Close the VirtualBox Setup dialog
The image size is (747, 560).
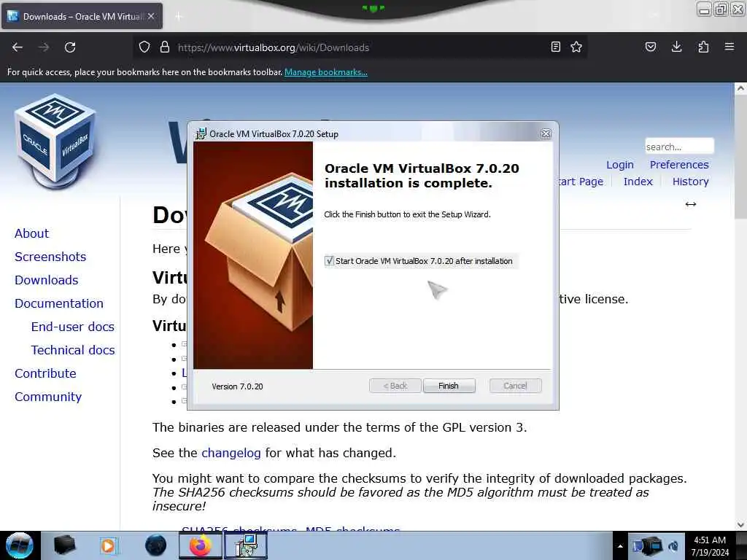[546, 134]
